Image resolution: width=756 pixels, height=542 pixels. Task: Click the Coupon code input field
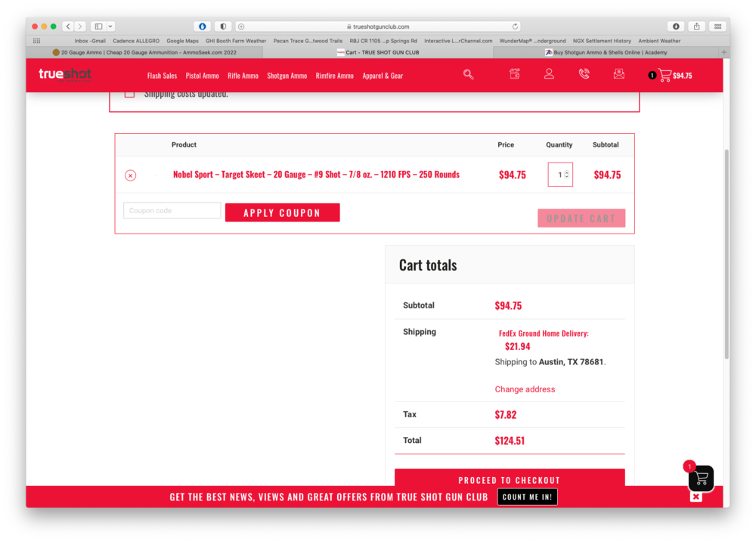click(x=172, y=211)
